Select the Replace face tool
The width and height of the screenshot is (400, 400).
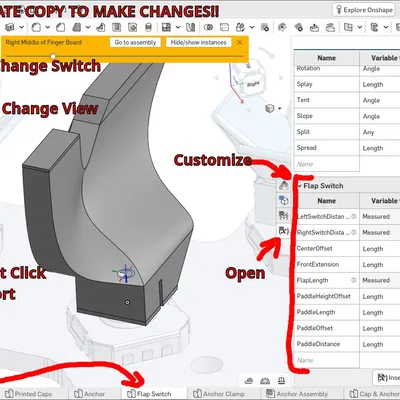pos(330,27)
